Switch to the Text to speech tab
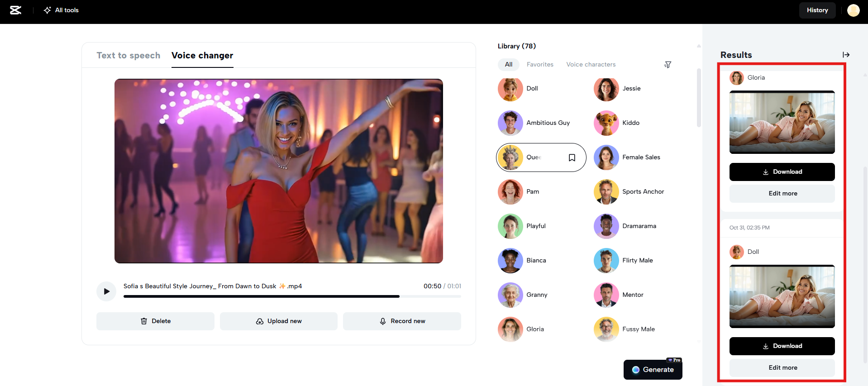Screen dimensions: 868x386 coord(129,55)
